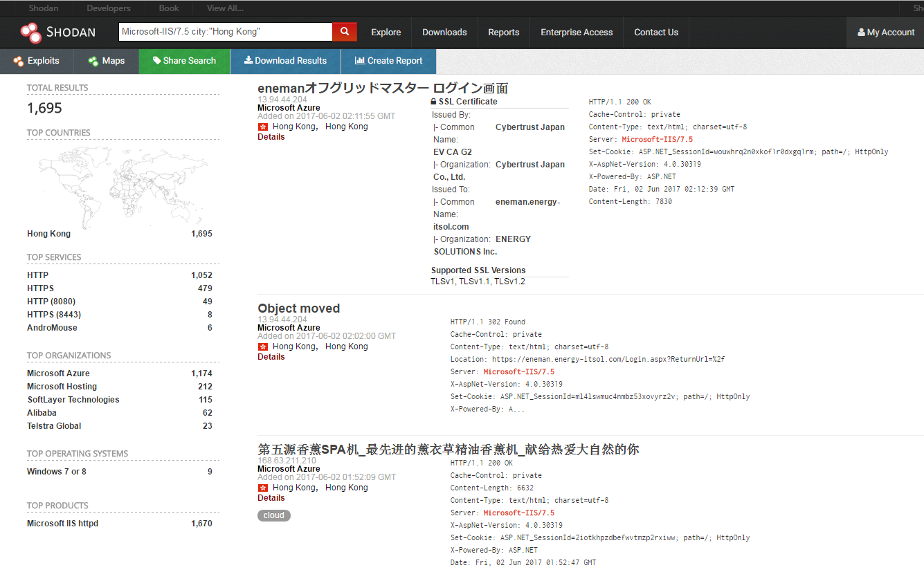Screen dimensions: 924x572
Task: Click Book link in top bar
Action: (x=169, y=8)
